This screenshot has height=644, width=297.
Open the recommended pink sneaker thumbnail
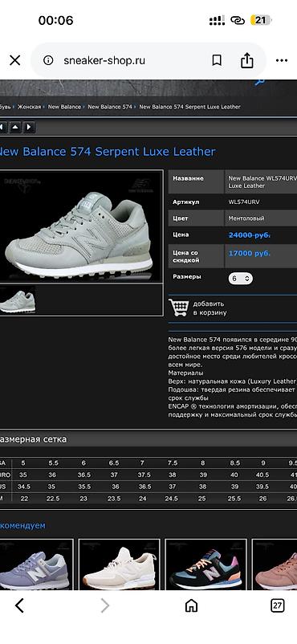pyautogui.click(x=275, y=565)
